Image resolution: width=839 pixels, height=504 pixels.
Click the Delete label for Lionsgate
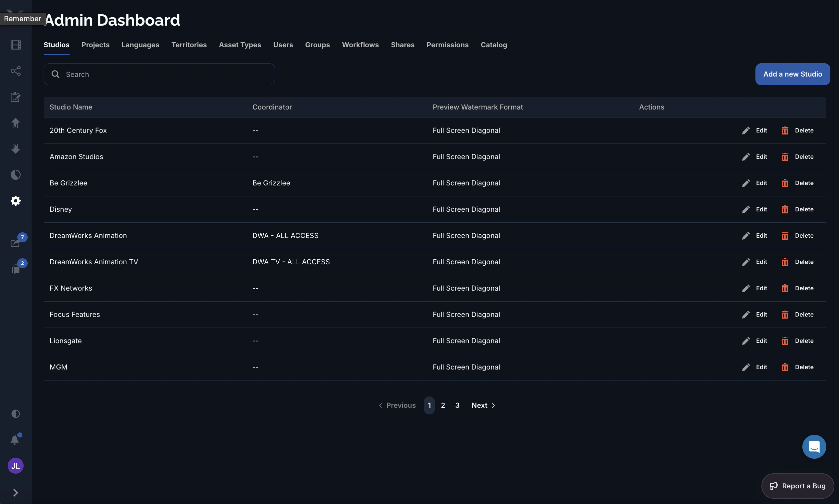804,341
